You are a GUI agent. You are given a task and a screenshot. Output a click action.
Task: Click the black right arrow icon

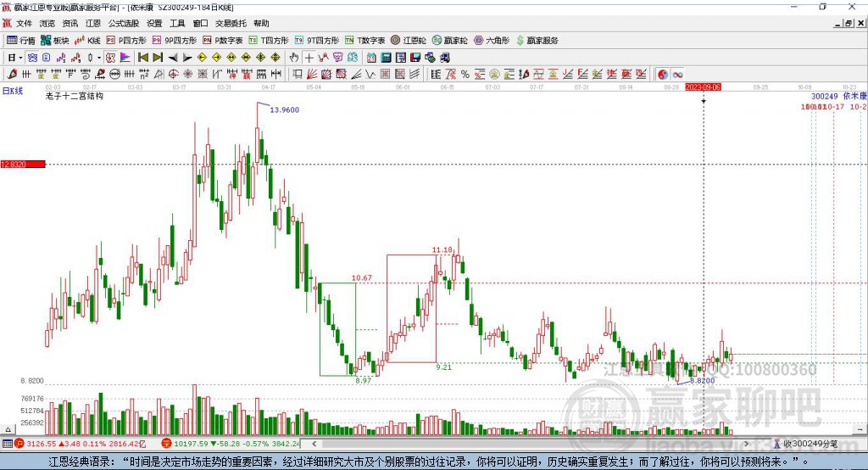[x=187, y=57]
